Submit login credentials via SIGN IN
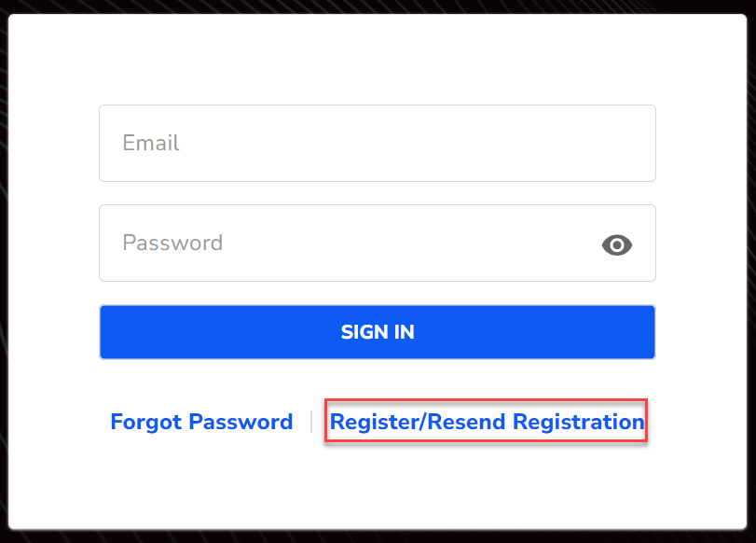The image size is (756, 543). pos(377,331)
